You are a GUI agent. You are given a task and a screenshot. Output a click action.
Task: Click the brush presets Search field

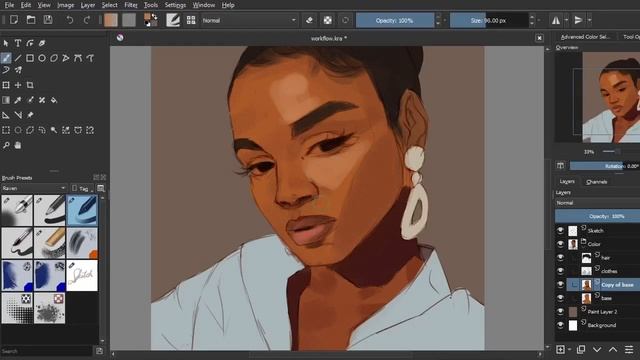click(46, 351)
